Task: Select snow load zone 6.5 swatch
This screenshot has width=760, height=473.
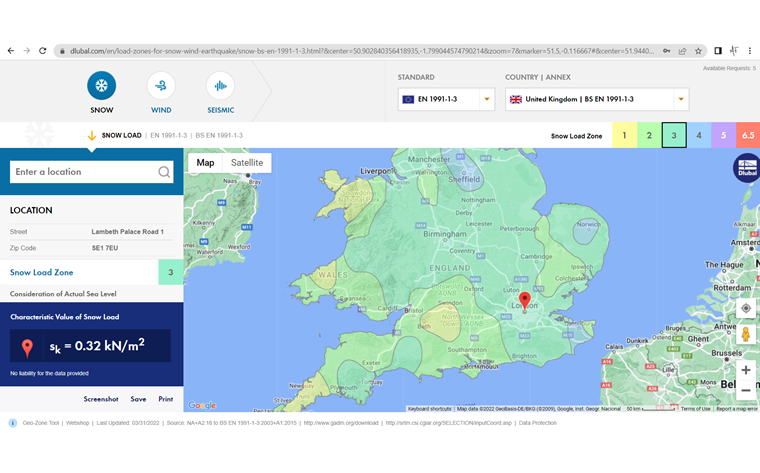Action: [x=748, y=135]
